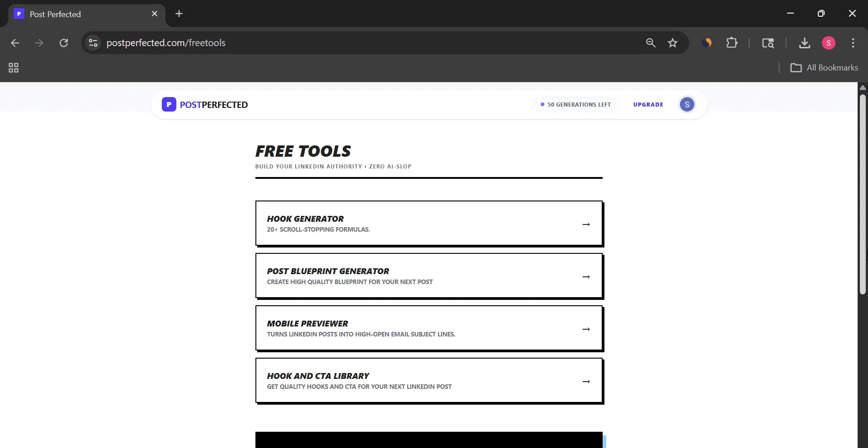Restore down the browser window
The height and width of the screenshot is (448, 868).
pos(821,14)
